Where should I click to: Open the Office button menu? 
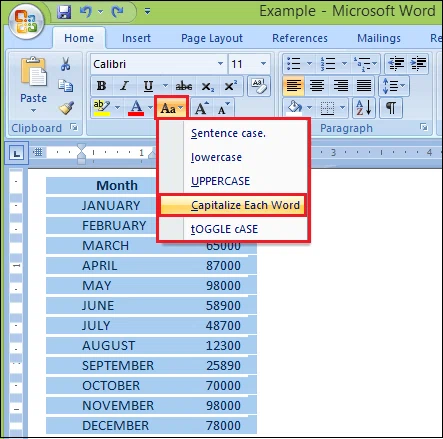click(26, 22)
